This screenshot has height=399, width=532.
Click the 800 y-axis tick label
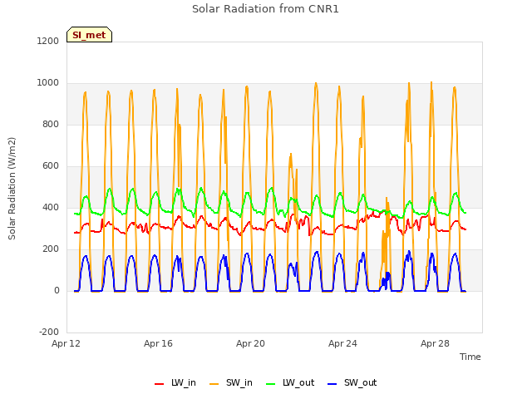51,124
